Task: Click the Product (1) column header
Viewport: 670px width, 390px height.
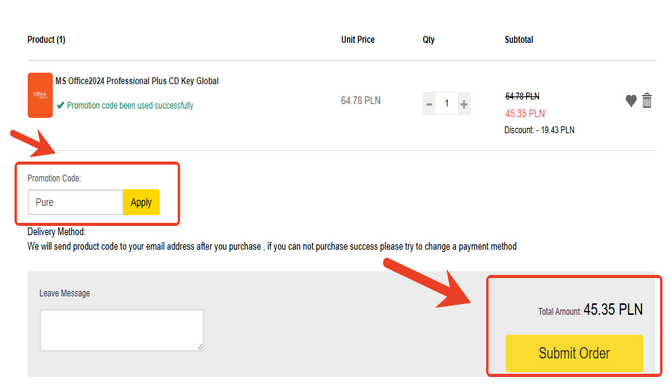Action: (46, 40)
